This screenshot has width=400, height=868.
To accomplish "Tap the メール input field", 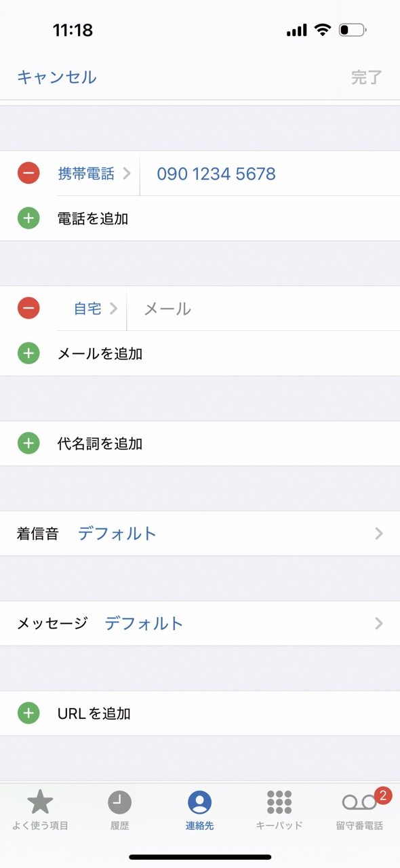I will coord(263,309).
